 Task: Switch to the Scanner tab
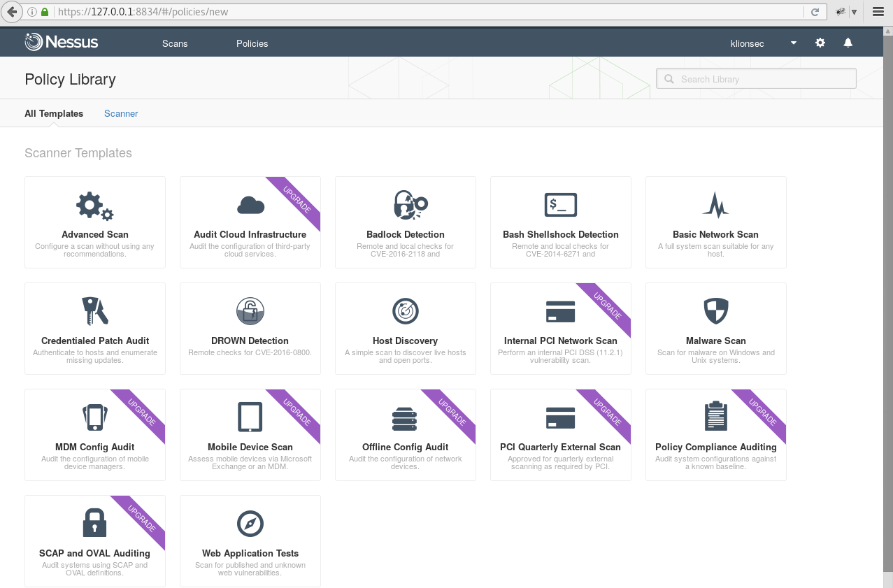(121, 113)
